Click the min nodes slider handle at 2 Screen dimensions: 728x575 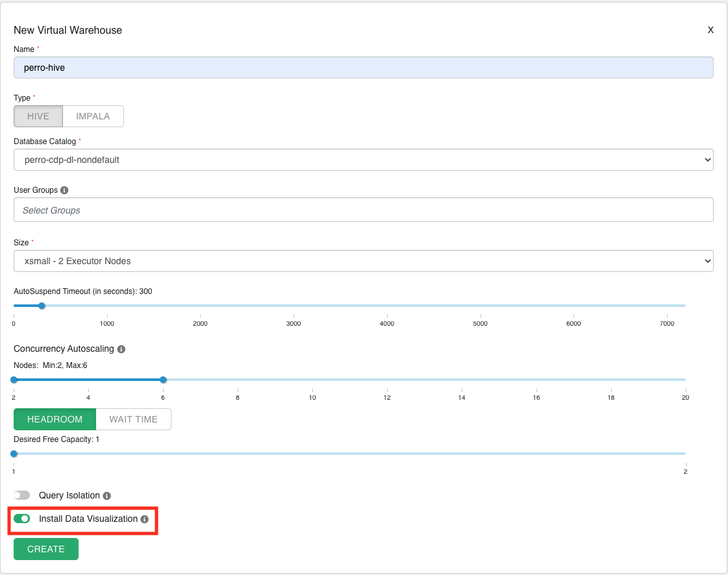click(x=14, y=380)
